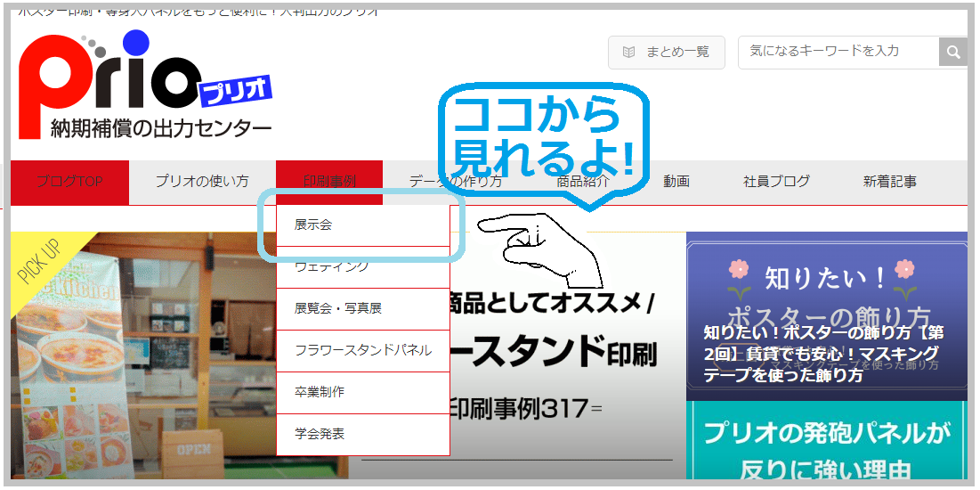The image size is (980, 490).
Task: Select 展覧会・写真展 from the dropdown
Action: coord(363,309)
